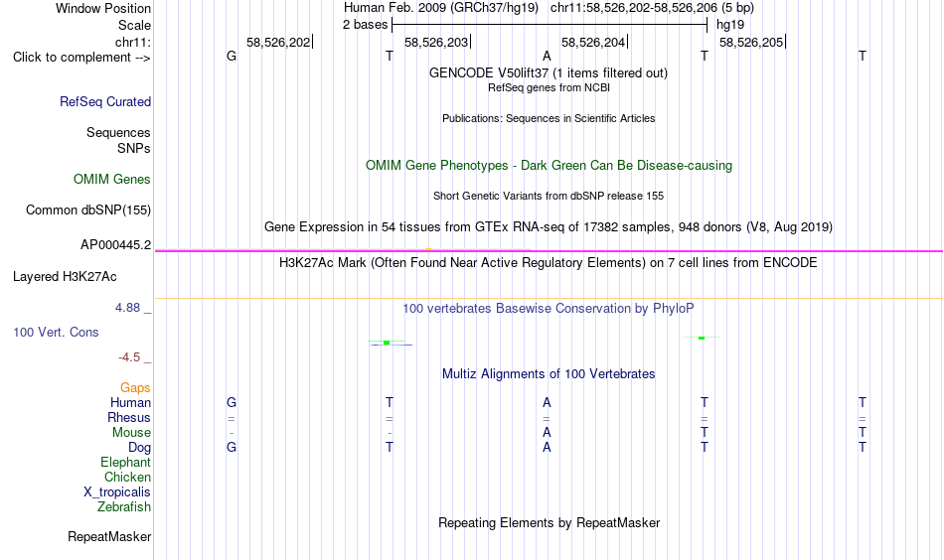Viewport: 944px width, 560px height.
Task: Click 'Multiz Alignments of 100 Vertebrates' title
Action: 549,374
